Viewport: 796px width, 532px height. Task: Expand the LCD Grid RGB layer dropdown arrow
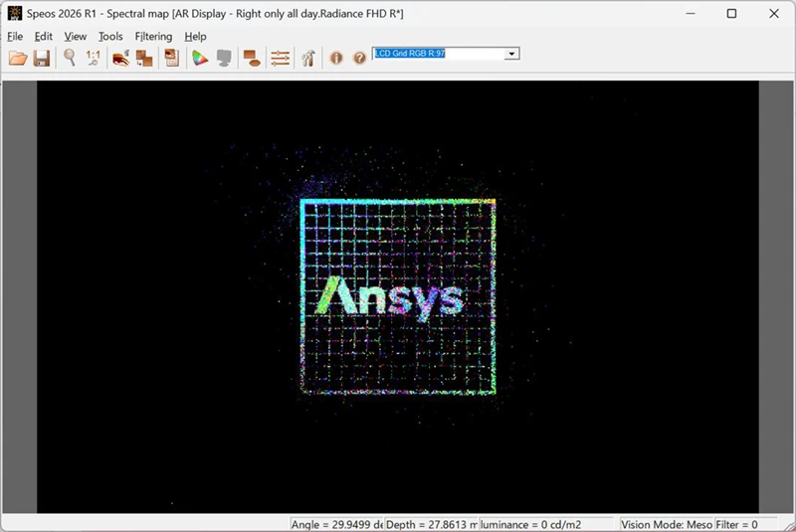click(511, 54)
